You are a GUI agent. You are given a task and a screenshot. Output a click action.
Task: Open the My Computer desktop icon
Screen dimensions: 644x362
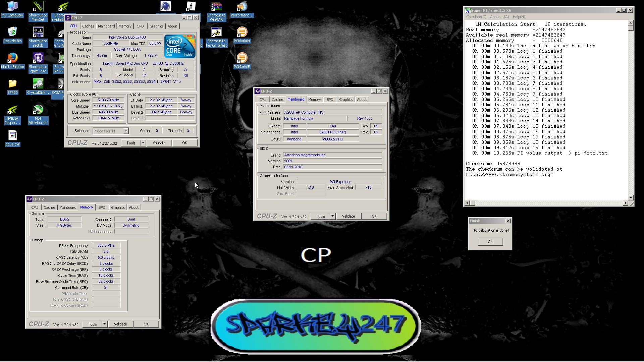click(x=12, y=9)
